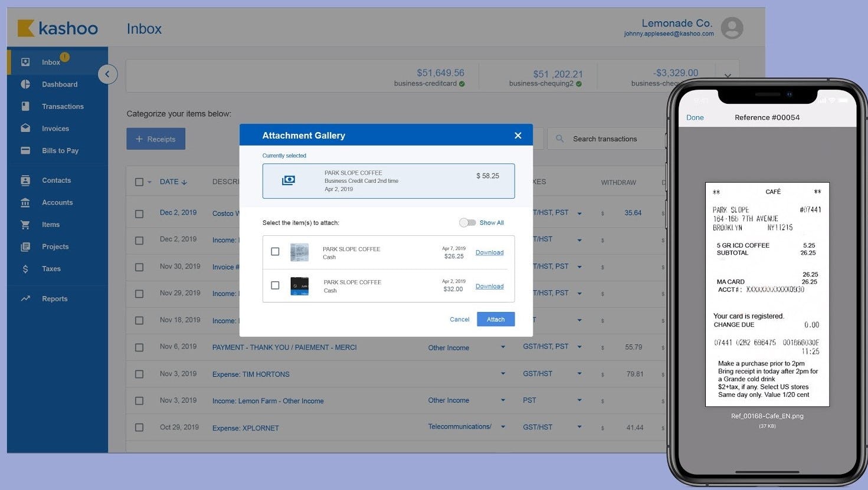
Task: Click the cash icon in the selected transaction
Action: click(x=289, y=180)
